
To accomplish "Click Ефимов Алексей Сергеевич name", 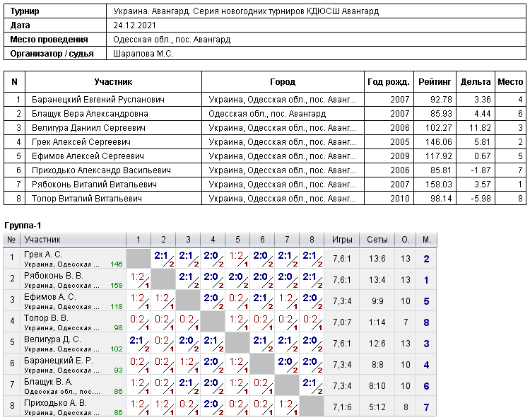I will (88, 156).
